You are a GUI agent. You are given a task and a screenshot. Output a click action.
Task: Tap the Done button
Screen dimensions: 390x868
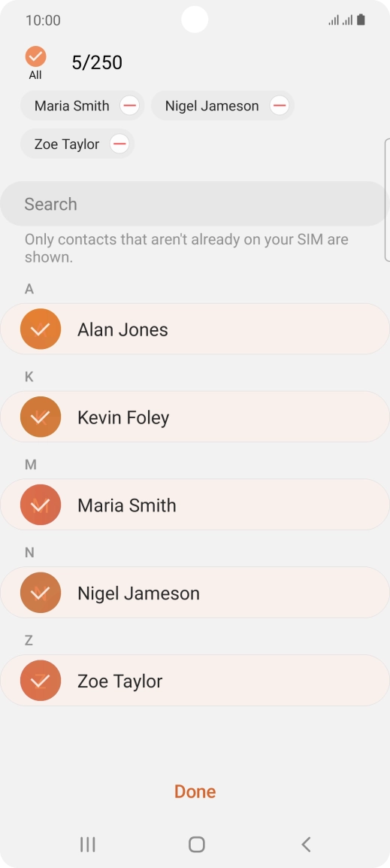tap(195, 791)
